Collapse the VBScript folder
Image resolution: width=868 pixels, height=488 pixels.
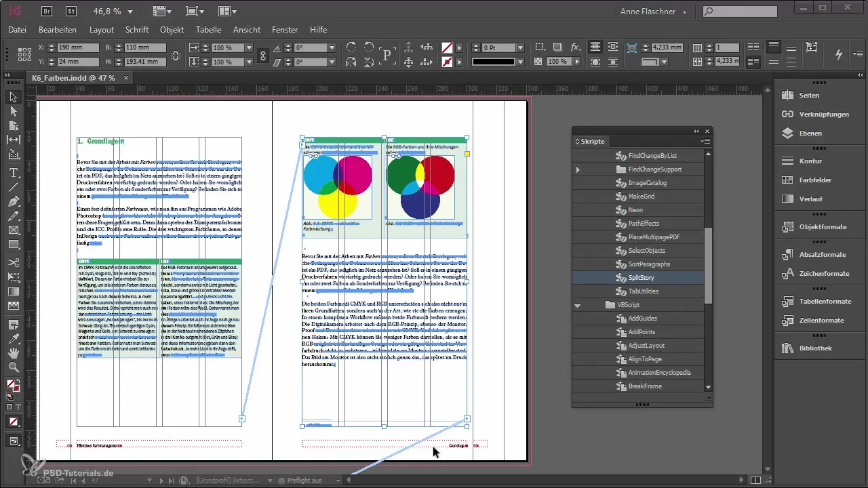[x=578, y=305]
